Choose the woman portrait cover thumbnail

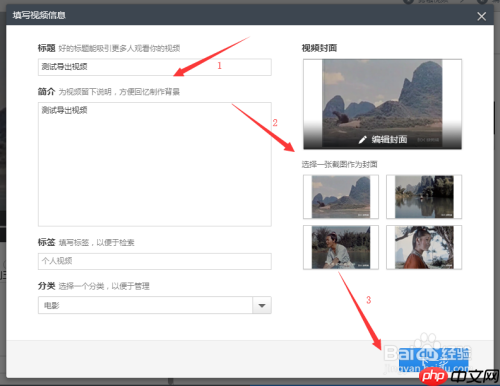click(x=424, y=247)
